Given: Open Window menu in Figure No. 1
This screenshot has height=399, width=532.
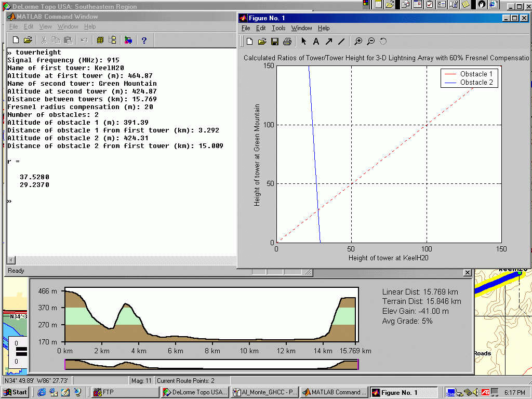Looking at the screenshot, I should (302, 28).
